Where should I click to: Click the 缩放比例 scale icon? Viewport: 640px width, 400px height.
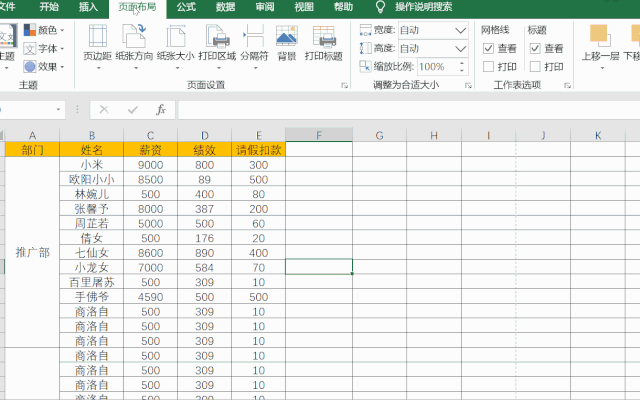pyautogui.click(x=365, y=66)
